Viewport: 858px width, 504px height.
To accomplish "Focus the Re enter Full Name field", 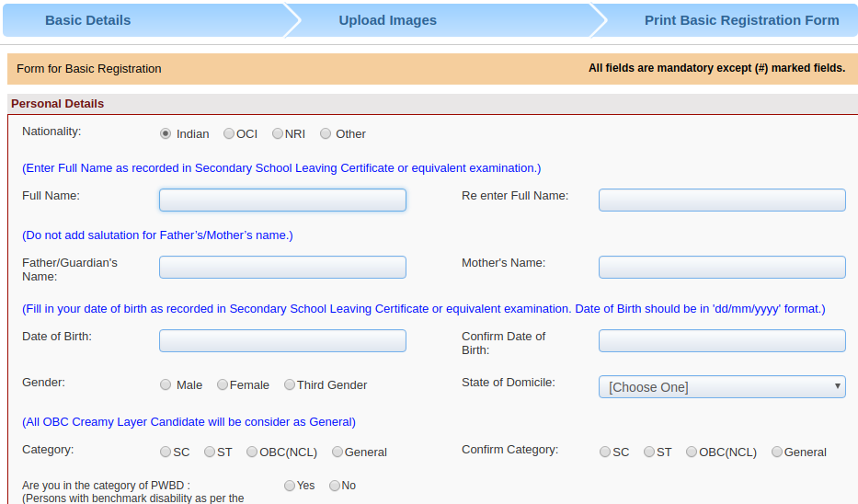I will (722, 200).
